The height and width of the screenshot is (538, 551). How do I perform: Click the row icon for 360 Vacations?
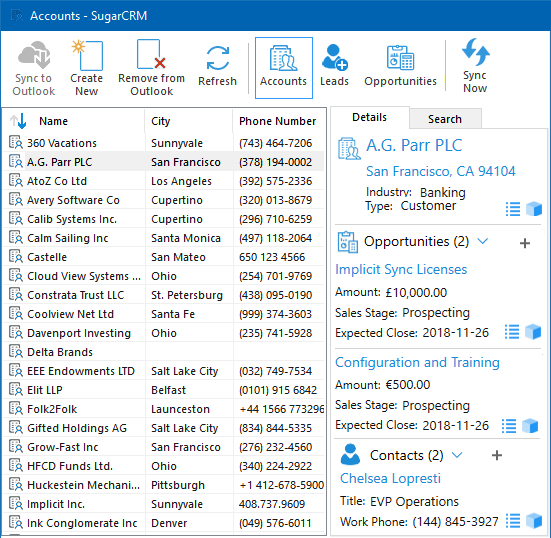(16, 142)
